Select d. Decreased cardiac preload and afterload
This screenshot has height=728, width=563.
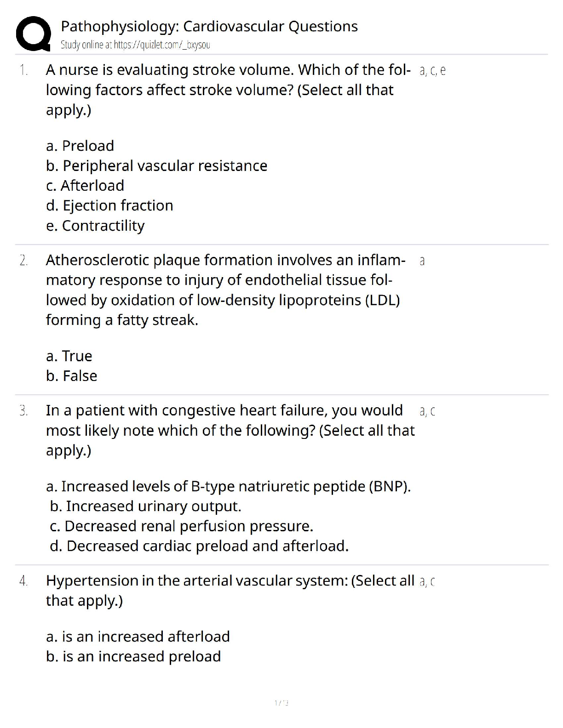199,546
